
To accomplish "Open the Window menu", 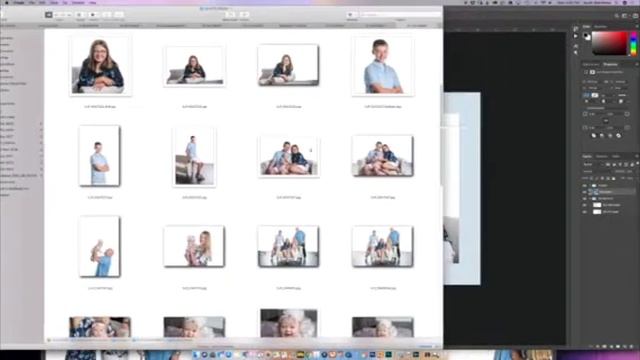I will pos(78,2).
